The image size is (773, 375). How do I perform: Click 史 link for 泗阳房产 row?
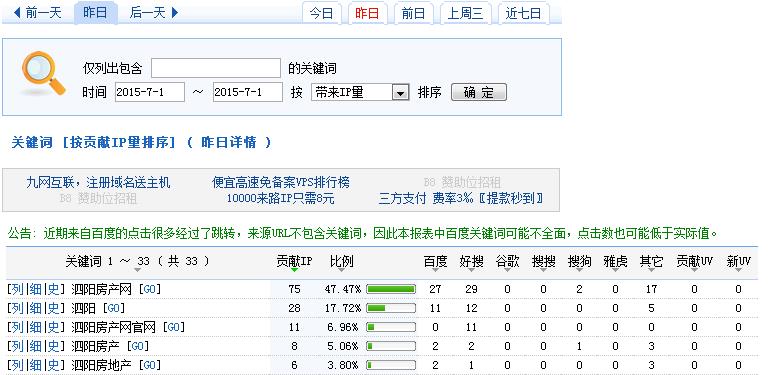click(53, 346)
